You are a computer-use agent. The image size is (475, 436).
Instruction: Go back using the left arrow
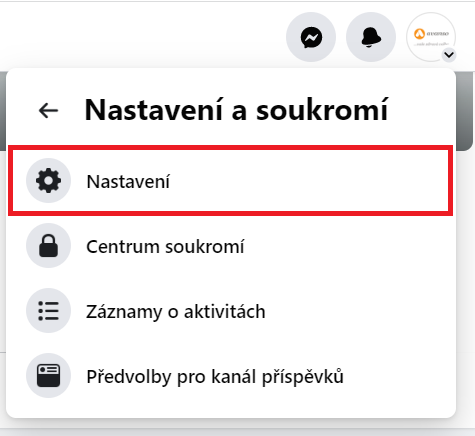tap(49, 111)
